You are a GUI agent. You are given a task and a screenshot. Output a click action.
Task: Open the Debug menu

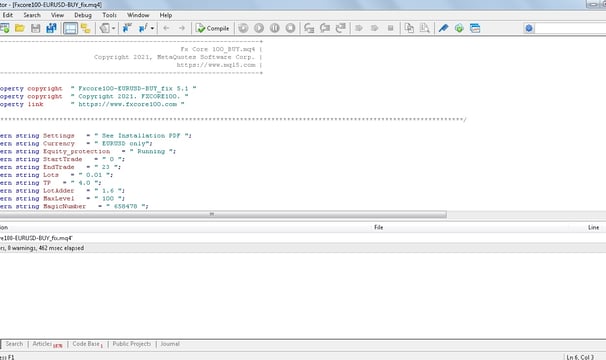click(x=83, y=15)
